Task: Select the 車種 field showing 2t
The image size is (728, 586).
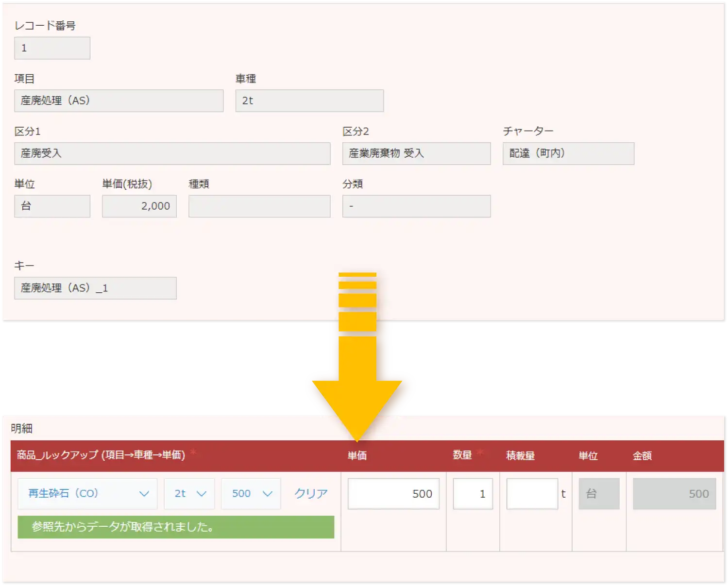Action: [309, 100]
